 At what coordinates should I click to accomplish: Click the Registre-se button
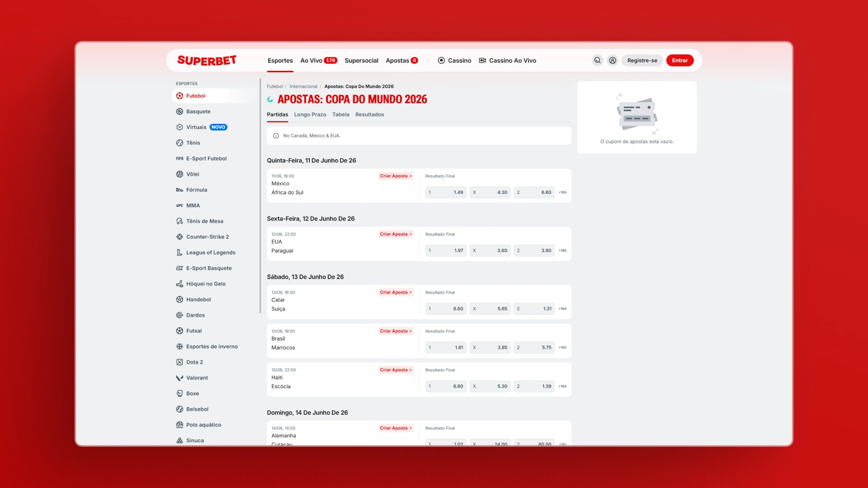(x=642, y=61)
